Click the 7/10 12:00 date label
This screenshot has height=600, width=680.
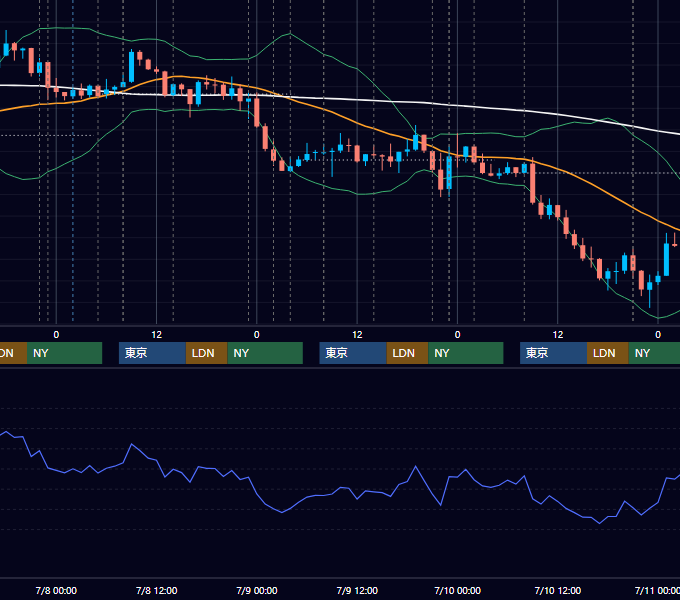pyautogui.click(x=558, y=590)
